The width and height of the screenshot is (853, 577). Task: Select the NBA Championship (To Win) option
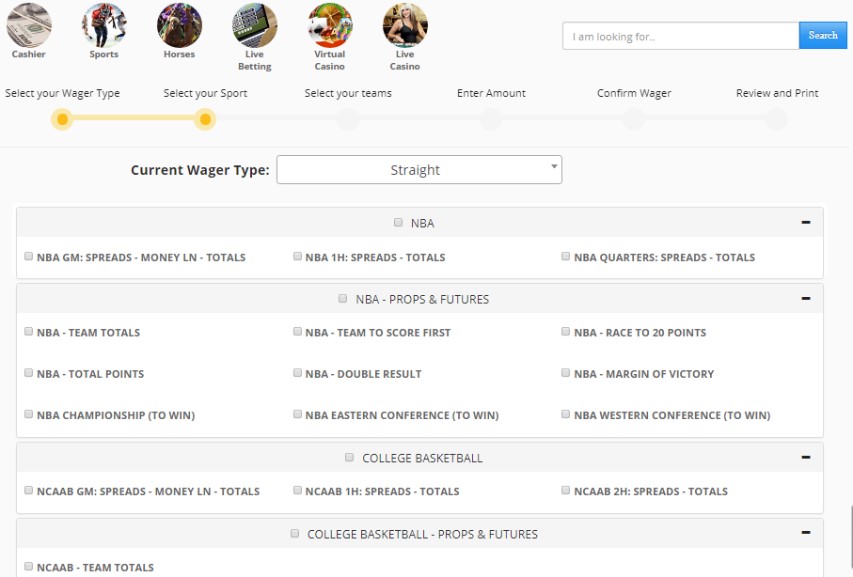[29, 414]
